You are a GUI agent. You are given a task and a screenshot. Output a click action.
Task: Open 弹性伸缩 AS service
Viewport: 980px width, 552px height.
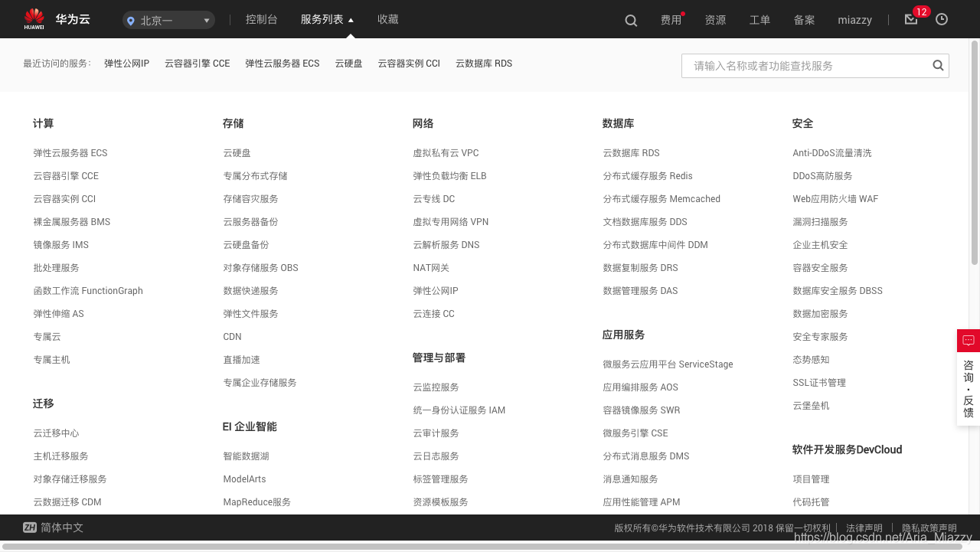(59, 314)
